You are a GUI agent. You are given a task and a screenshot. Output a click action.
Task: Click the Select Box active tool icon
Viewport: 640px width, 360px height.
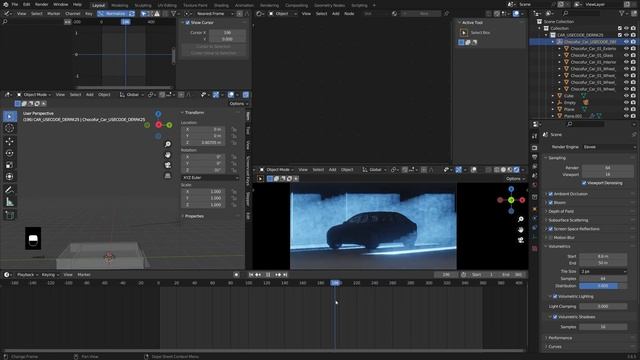[x=464, y=33]
